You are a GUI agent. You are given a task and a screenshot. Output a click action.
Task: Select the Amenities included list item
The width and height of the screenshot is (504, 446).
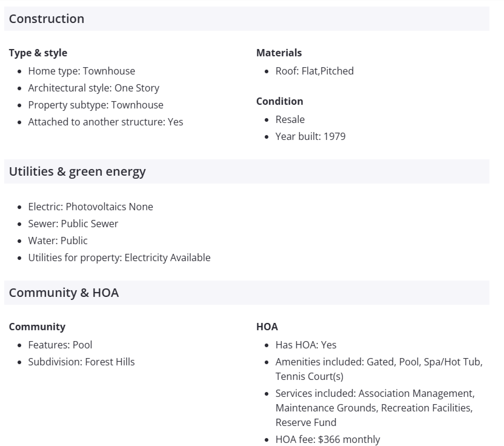click(378, 369)
